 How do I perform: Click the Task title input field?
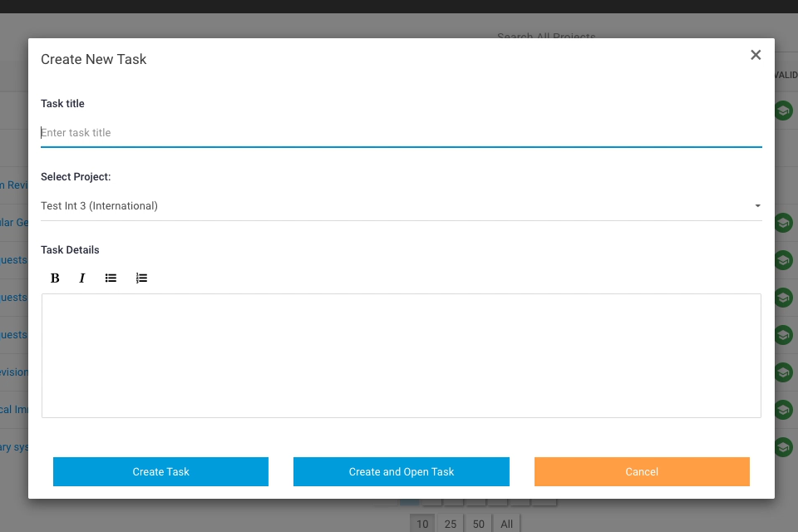(x=401, y=133)
